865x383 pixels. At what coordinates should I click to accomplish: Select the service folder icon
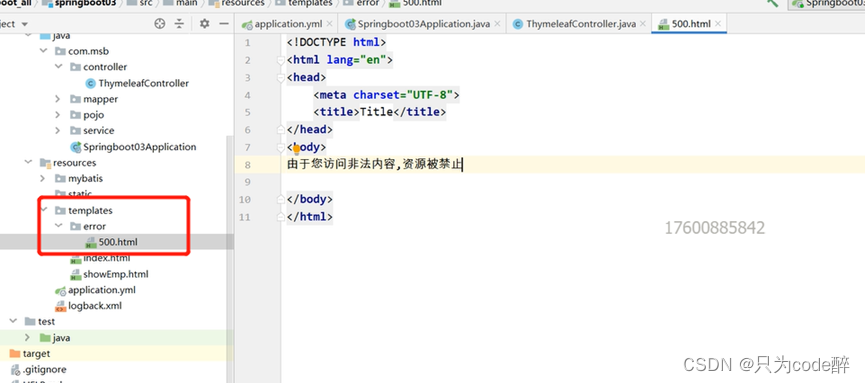76,130
